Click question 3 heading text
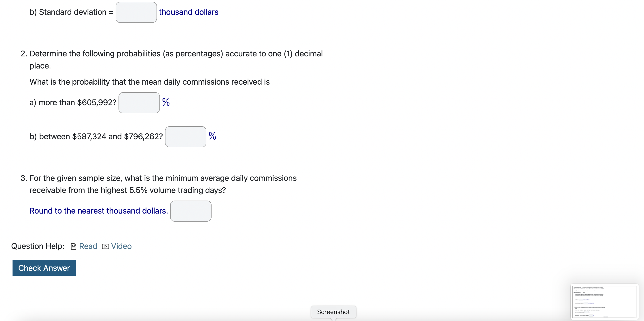Screen dimensions: 644x321 tap(163, 178)
